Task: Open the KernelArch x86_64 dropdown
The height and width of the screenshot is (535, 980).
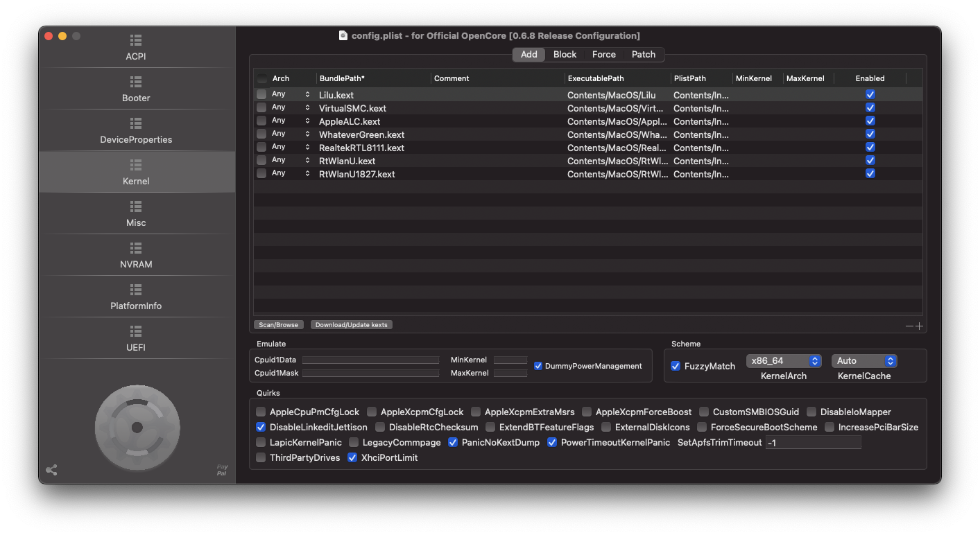Action: [x=783, y=361]
